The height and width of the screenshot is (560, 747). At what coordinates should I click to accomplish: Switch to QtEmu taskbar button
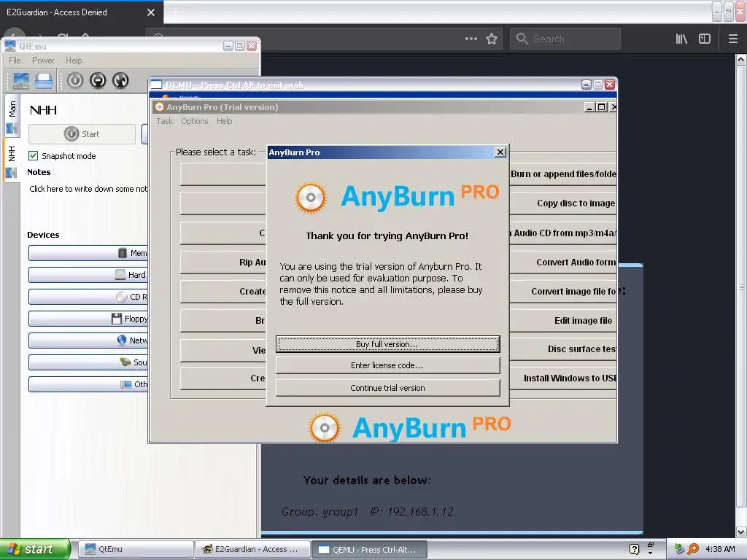click(135, 549)
